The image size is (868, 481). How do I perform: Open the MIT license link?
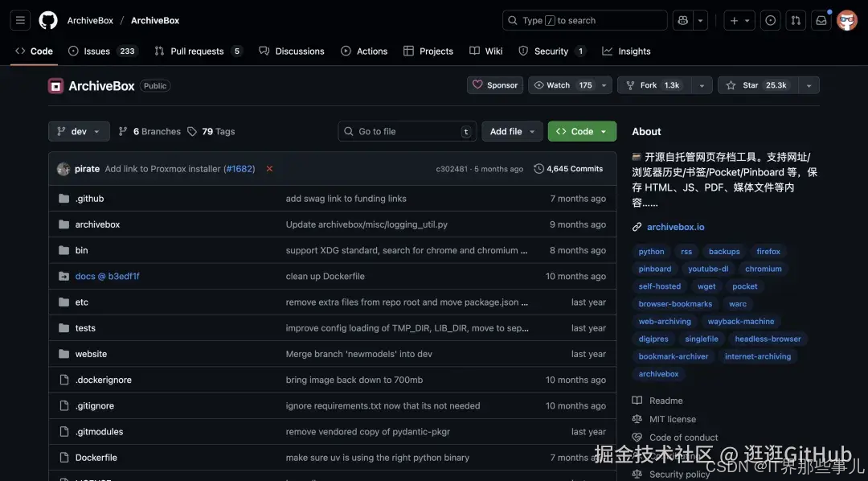[673, 420]
